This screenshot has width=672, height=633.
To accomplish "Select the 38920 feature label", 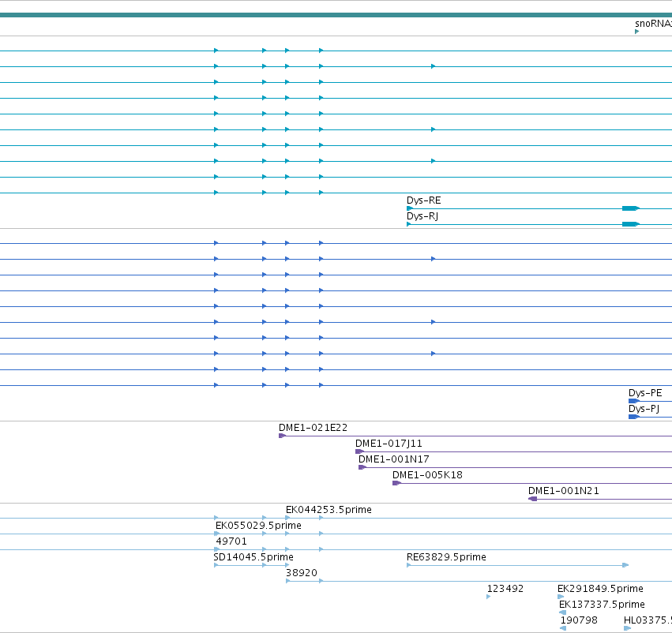I will [302, 573].
